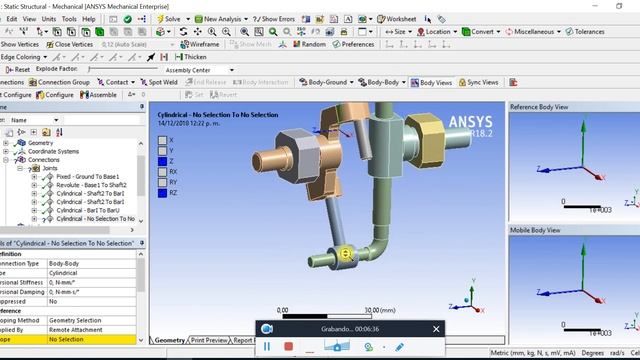Click the tag icon beside Worksheet
640x360 pixels.
(x=441, y=19)
